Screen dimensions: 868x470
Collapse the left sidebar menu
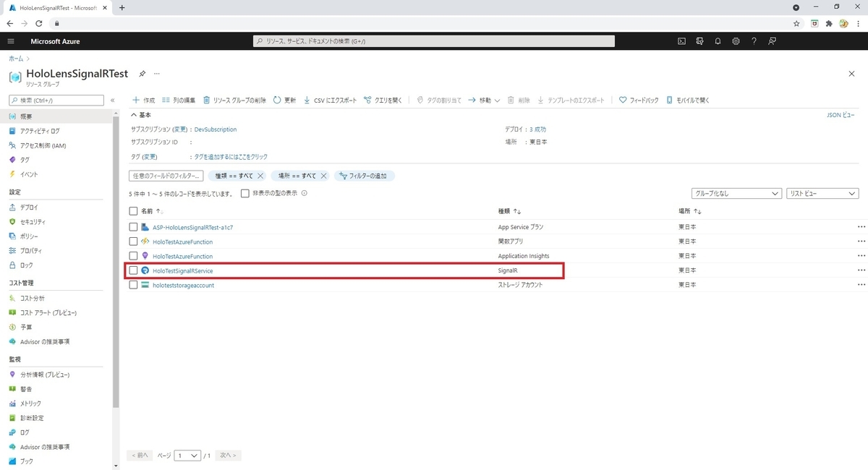112,100
